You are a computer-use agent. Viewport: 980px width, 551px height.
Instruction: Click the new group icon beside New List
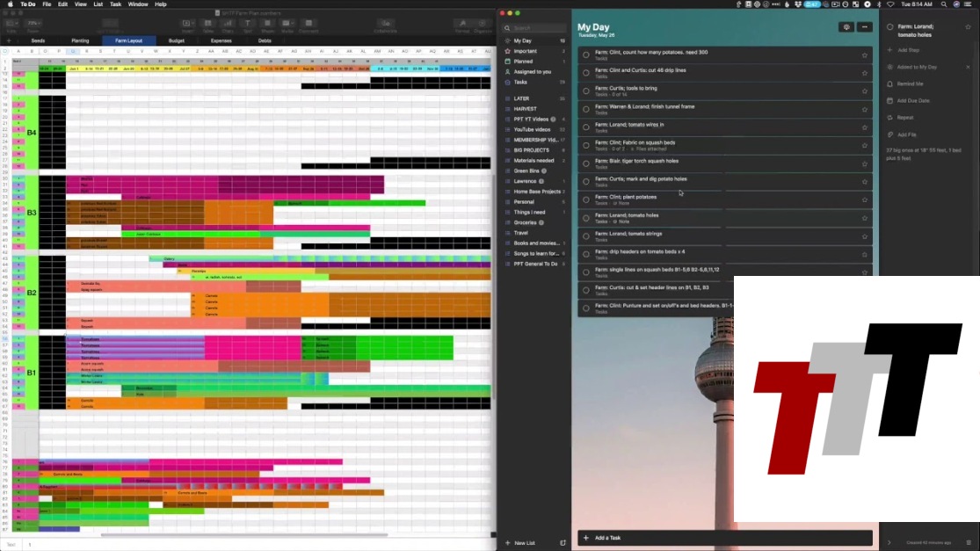[563, 543]
